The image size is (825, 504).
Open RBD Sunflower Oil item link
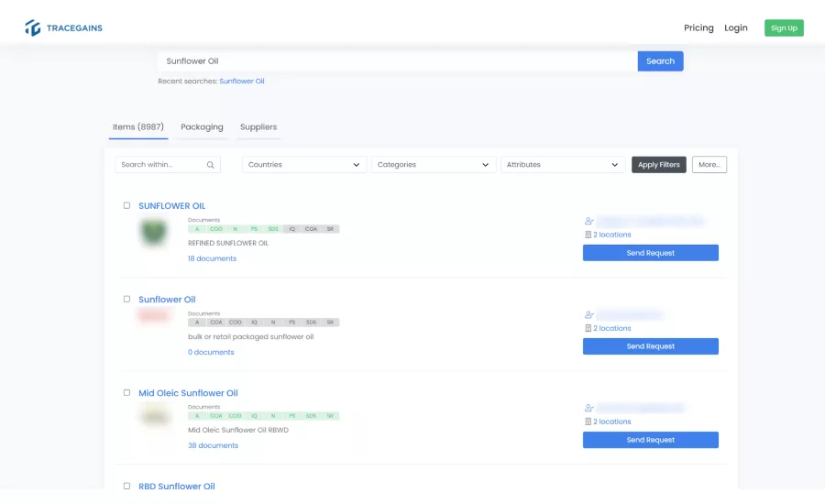[176, 486]
